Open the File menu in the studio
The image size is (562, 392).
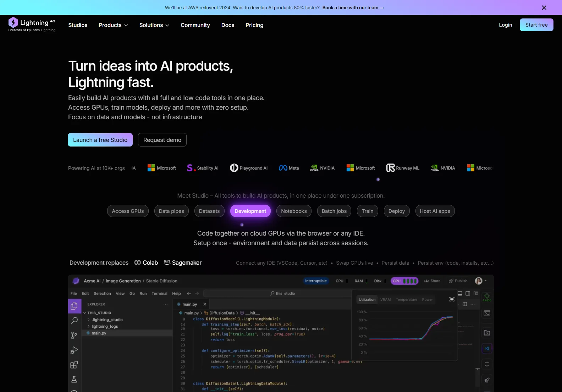(73, 293)
